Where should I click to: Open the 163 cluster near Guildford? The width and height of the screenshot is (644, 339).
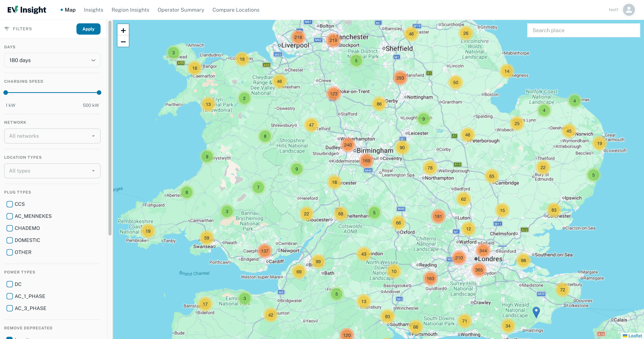(x=430, y=278)
